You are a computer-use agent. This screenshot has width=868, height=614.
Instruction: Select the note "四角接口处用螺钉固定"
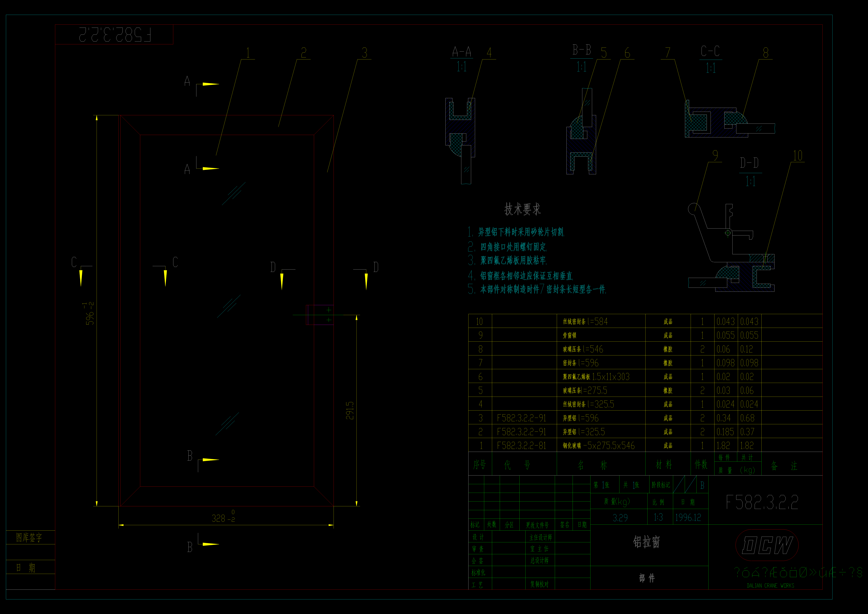point(513,247)
